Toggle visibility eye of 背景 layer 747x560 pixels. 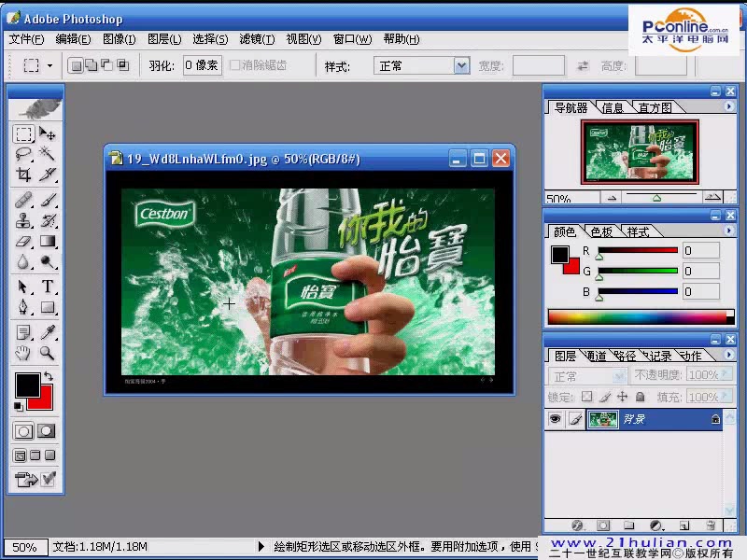click(555, 419)
